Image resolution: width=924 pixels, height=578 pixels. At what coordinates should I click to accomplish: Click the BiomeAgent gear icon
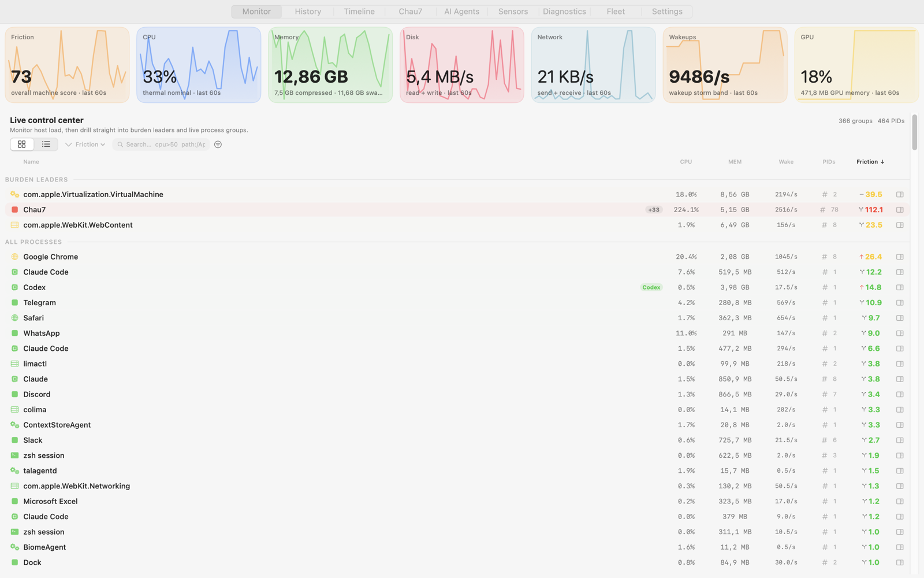click(15, 547)
